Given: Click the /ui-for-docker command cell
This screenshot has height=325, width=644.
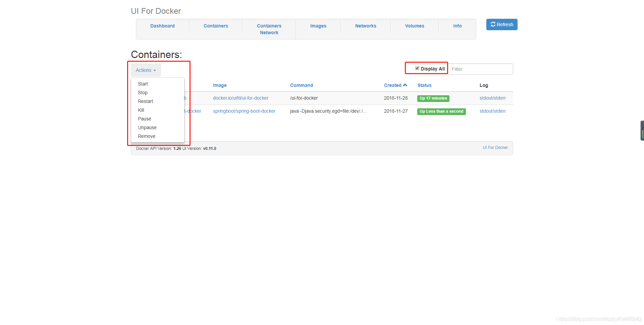Looking at the screenshot, I should click(304, 98).
